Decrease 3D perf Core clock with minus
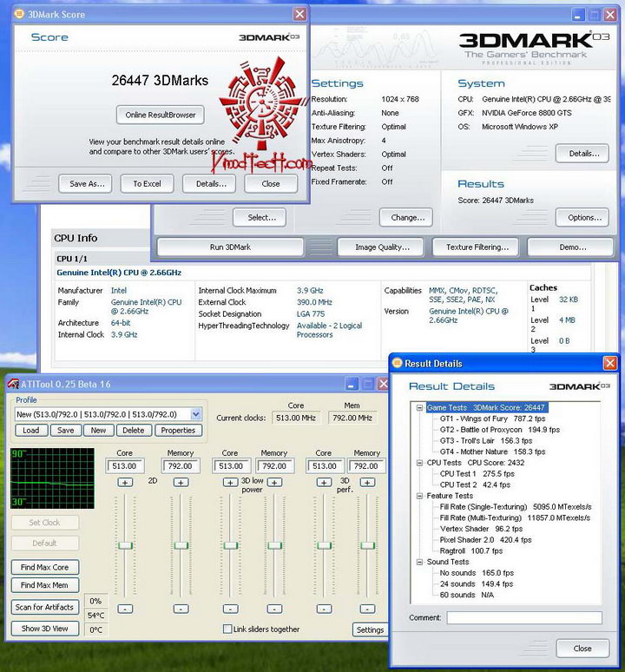 point(324,609)
